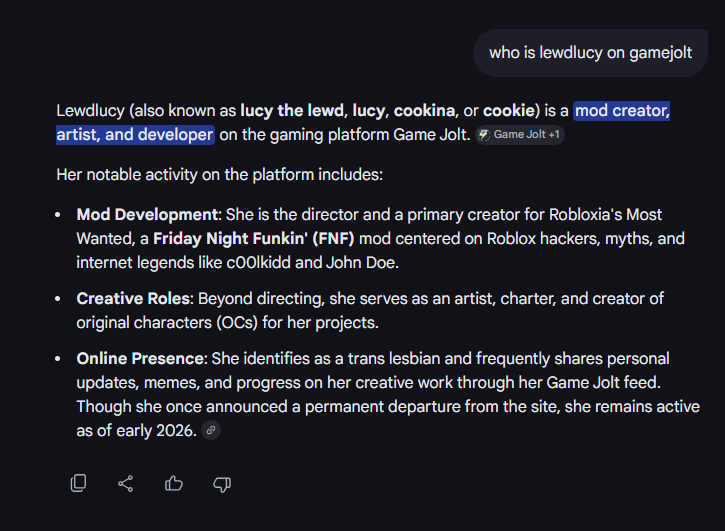Screen dimensions: 725x531
Task: Click the 'trans lesbian' phrase in the last bullet
Action: tap(346, 358)
